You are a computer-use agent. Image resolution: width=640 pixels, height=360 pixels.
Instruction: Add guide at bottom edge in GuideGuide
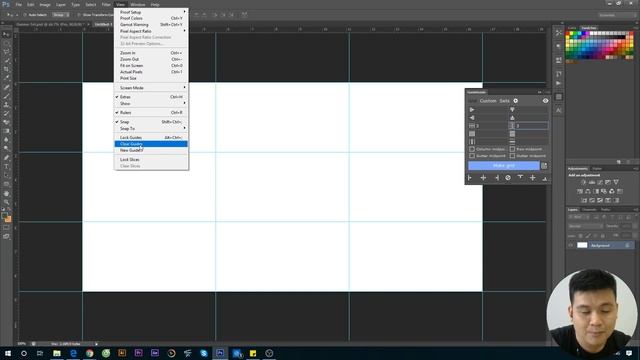(544, 178)
